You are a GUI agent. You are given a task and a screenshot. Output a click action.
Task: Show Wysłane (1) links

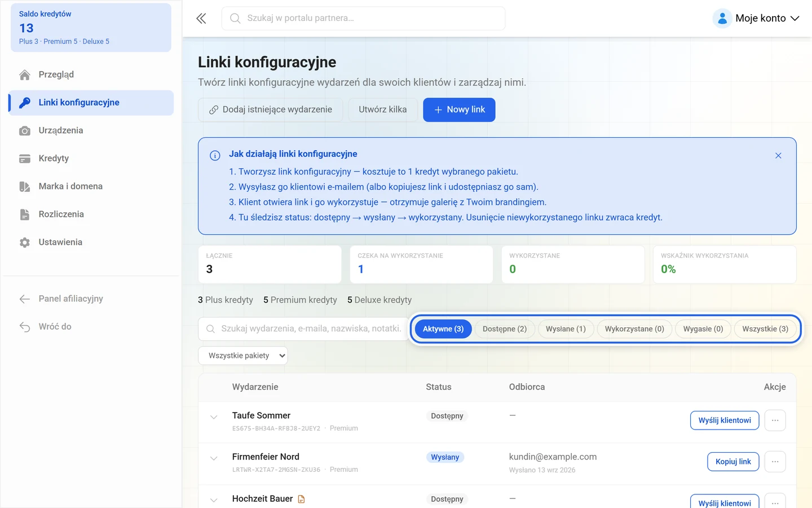pyautogui.click(x=566, y=329)
